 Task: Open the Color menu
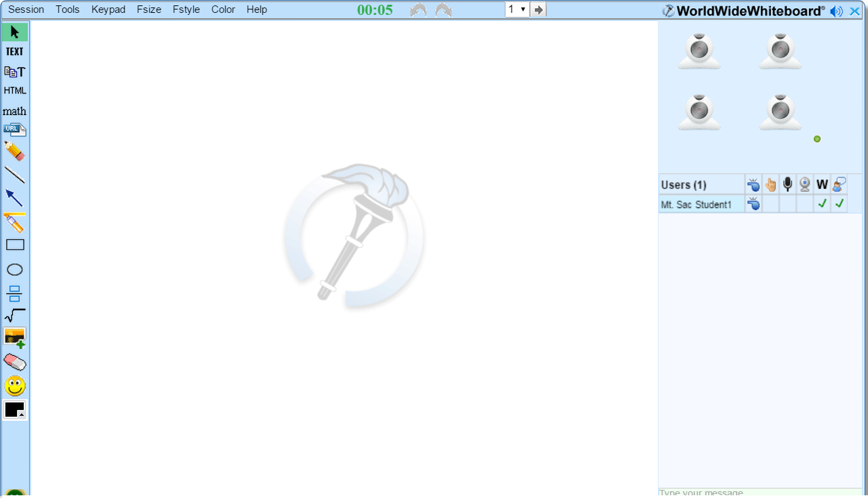(x=224, y=9)
